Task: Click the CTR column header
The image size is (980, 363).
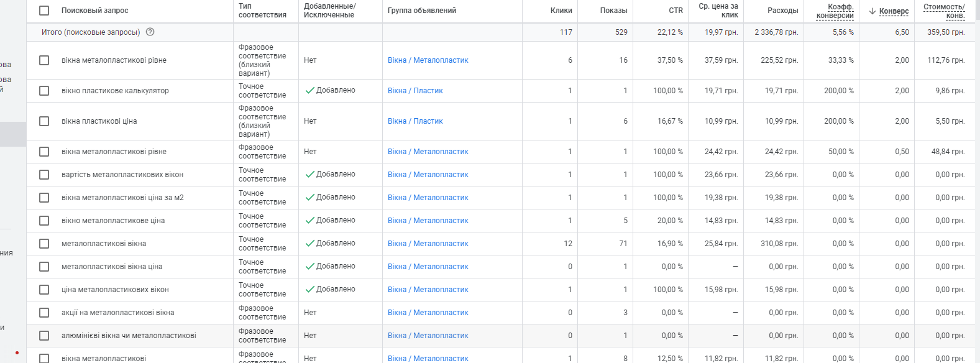Action: point(675,11)
